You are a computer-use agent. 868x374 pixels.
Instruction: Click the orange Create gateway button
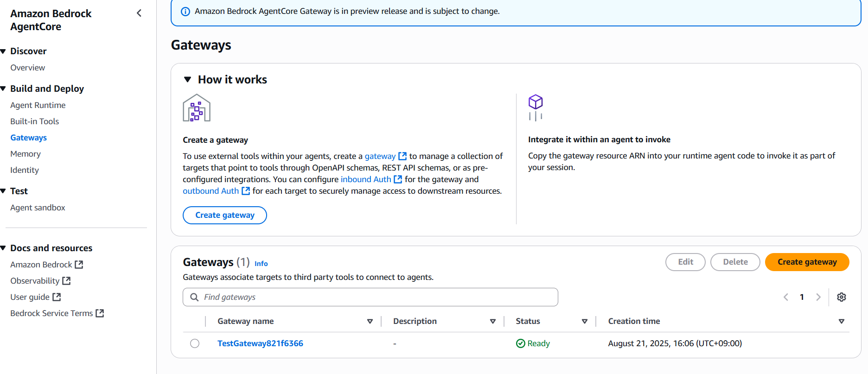[x=807, y=262]
